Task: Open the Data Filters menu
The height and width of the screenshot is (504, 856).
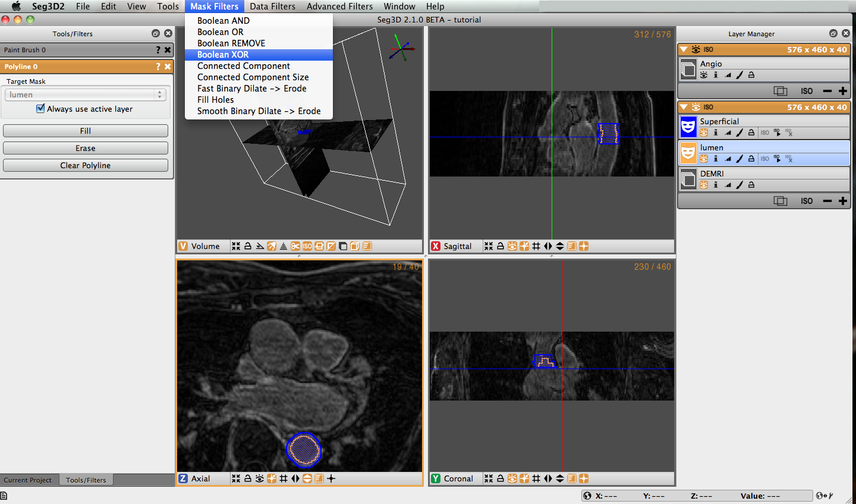Action: pos(272,7)
